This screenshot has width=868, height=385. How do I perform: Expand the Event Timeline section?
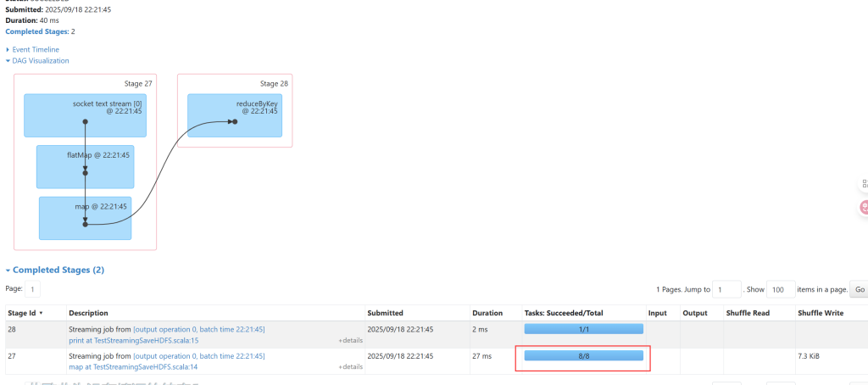point(35,50)
